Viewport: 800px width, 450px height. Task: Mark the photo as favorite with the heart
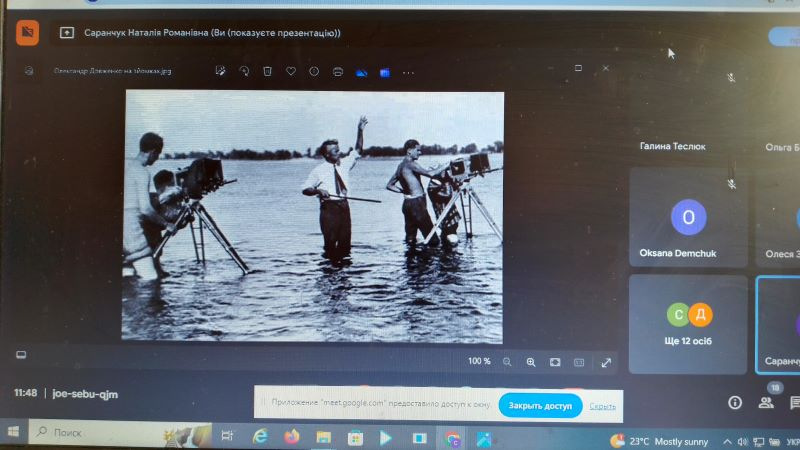pyautogui.click(x=291, y=71)
